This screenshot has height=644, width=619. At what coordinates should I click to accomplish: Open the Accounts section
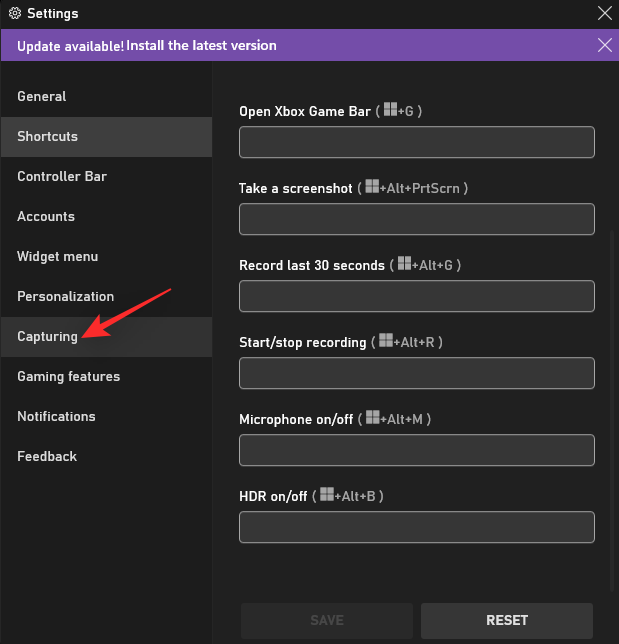click(46, 217)
